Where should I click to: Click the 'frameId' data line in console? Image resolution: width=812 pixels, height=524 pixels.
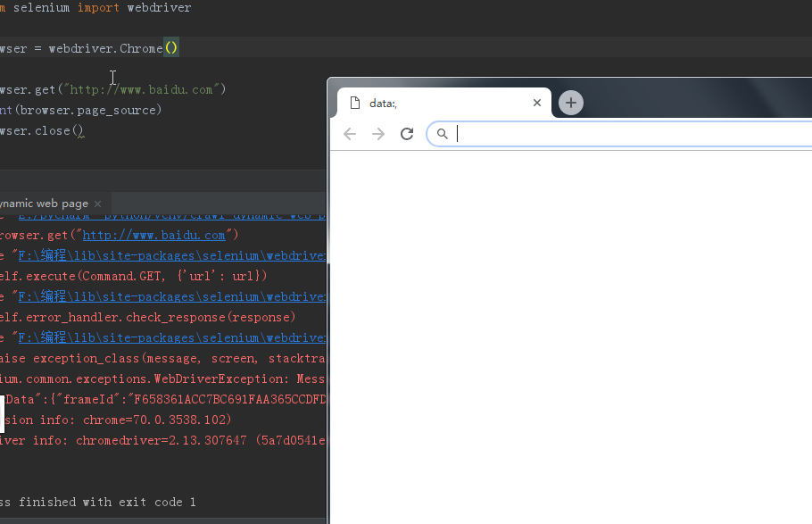[x=166, y=400]
